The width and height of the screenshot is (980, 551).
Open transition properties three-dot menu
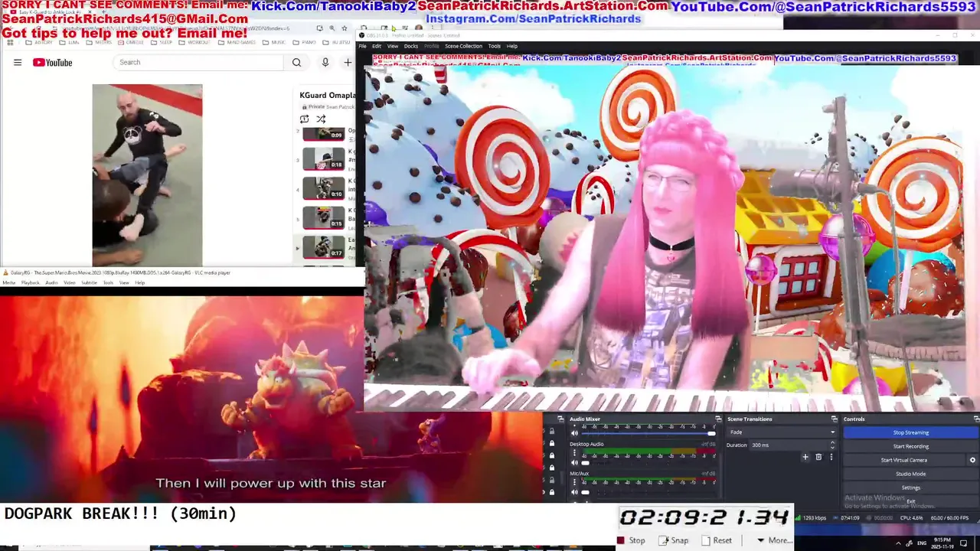click(x=831, y=457)
